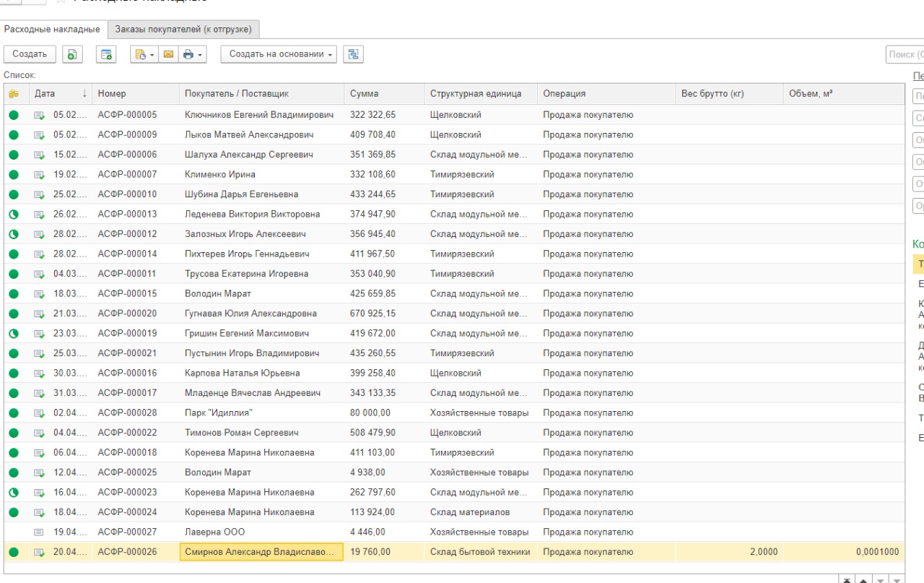Click the unposted document icon for АСФР-000027
This screenshot has width=924, height=583.
tap(39, 532)
